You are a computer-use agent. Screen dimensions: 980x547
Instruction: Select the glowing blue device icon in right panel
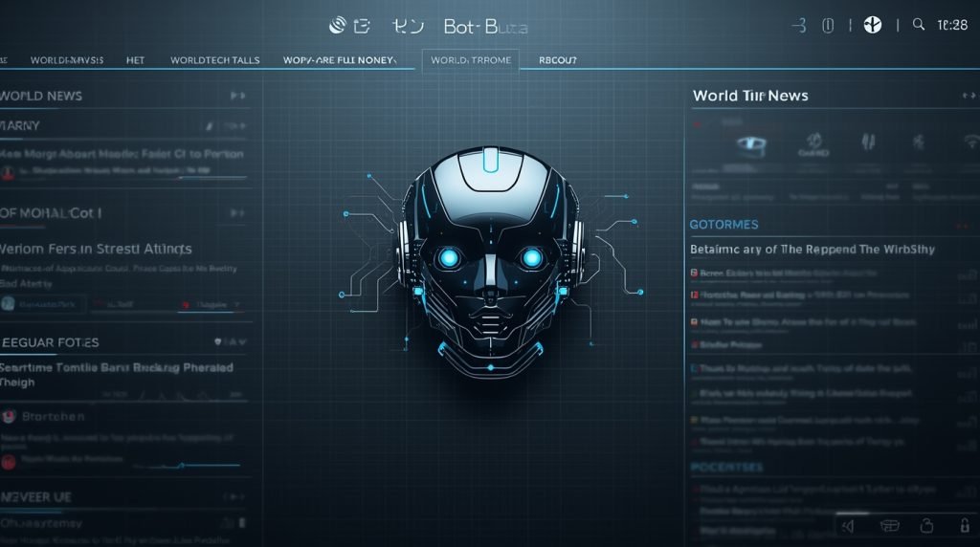click(752, 144)
